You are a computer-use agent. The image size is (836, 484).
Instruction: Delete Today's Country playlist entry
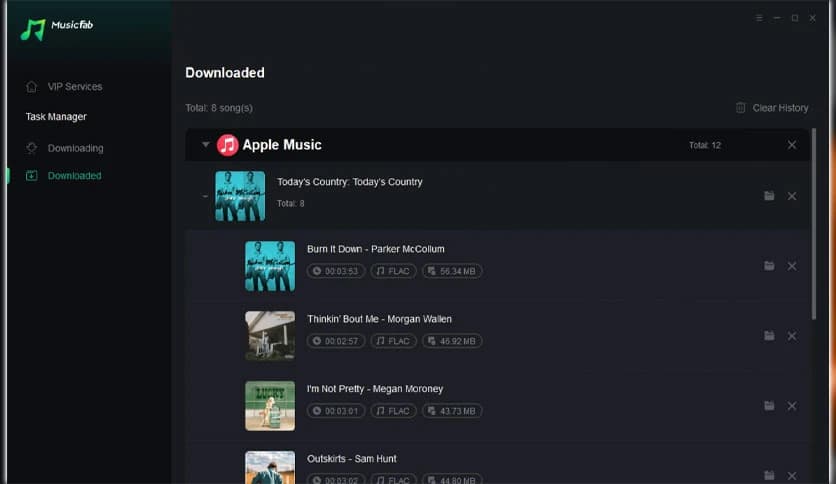pyautogui.click(x=792, y=196)
